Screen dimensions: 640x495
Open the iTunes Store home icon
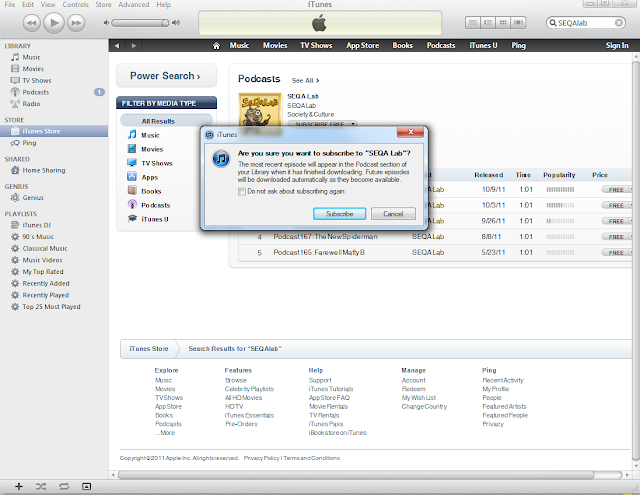point(216,46)
